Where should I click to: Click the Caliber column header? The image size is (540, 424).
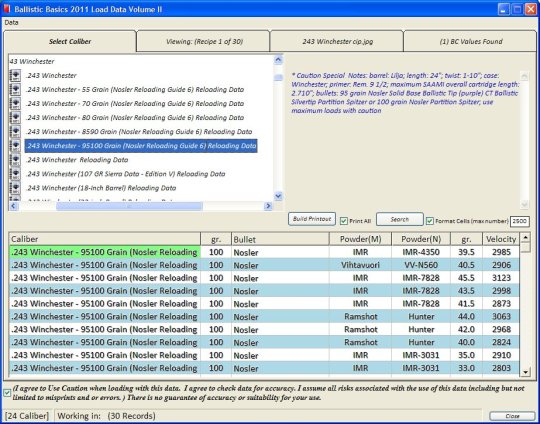pyautogui.click(x=105, y=239)
